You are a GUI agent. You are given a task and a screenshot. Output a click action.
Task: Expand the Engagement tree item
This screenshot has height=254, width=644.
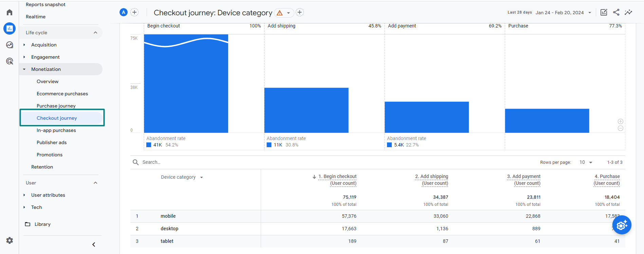click(x=24, y=57)
